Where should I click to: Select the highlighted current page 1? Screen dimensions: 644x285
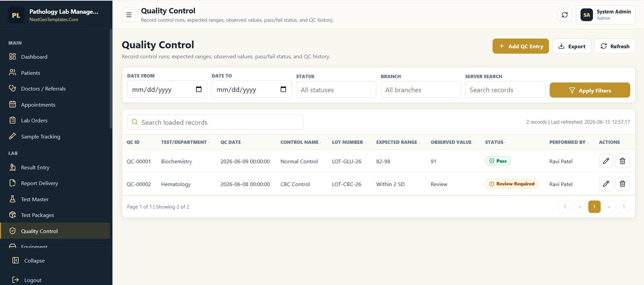(594, 207)
